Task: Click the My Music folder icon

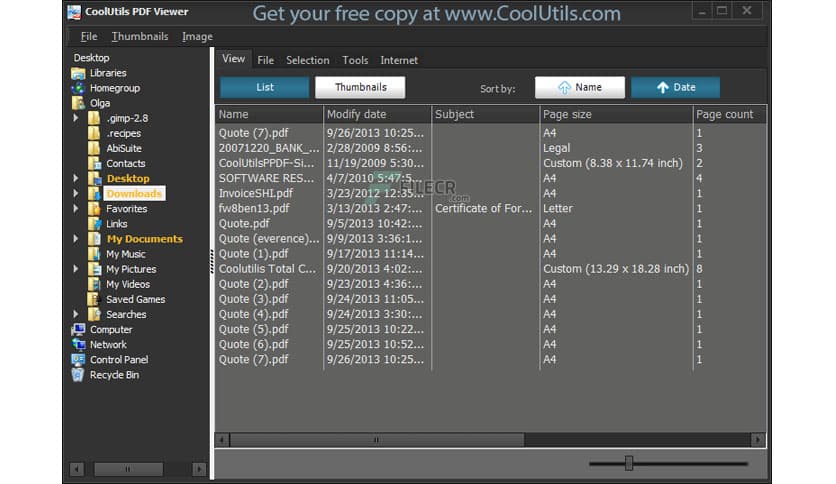Action: 94,254
